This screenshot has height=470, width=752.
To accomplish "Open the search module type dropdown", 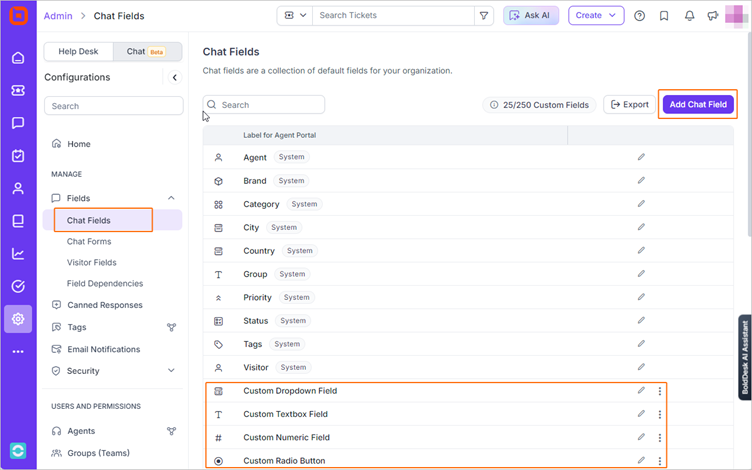I will click(x=295, y=16).
